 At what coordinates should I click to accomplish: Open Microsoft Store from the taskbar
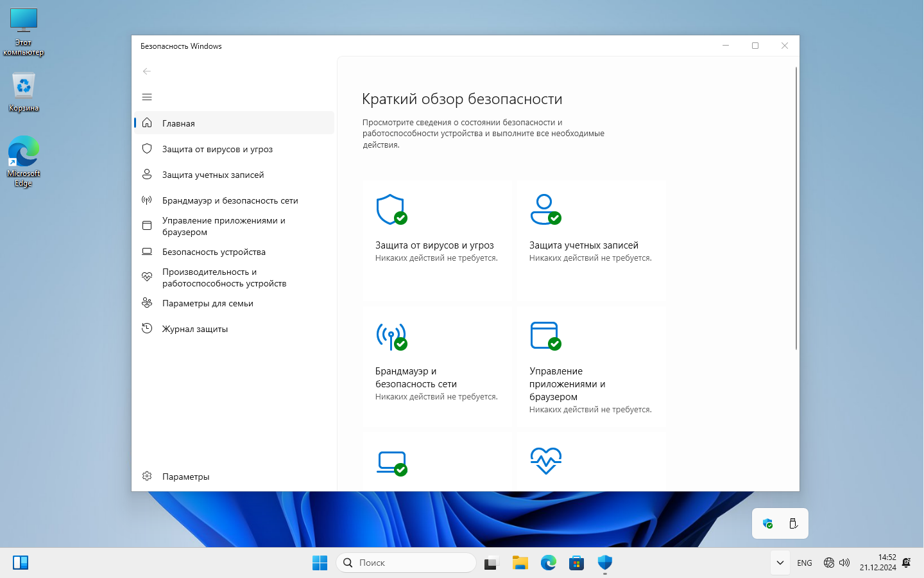577,563
